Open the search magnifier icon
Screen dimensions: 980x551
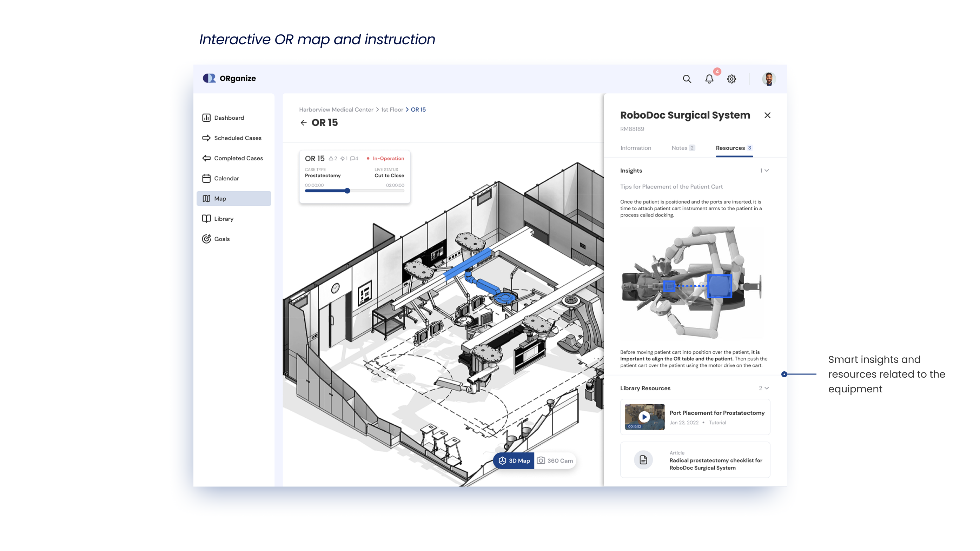coord(687,79)
